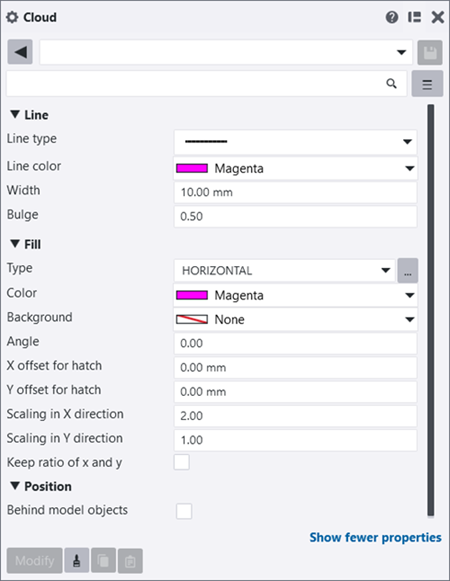450x581 pixels.
Task: Toggle the side pane layout icon
Action: click(x=414, y=17)
